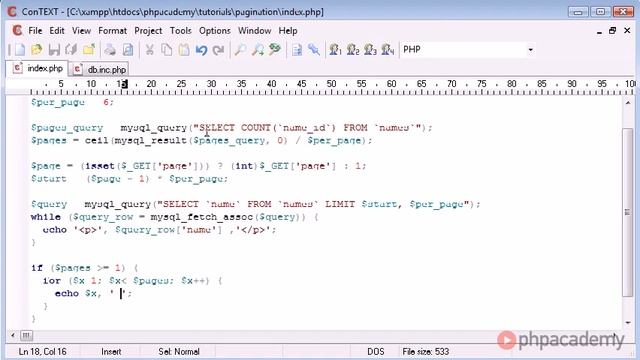The height and width of the screenshot is (360, 640).
Task: Open the Project menu
Action: 148,31
